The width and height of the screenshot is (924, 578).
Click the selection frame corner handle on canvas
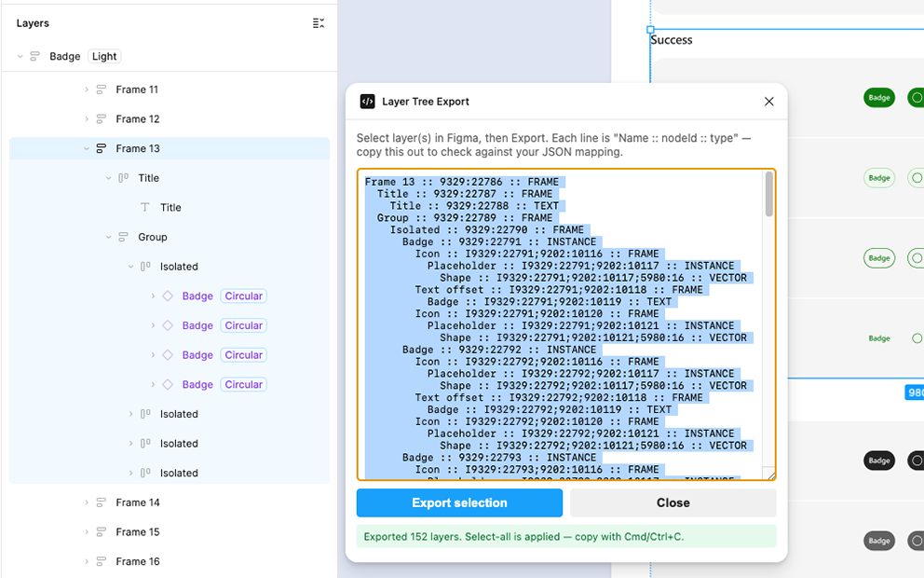tap(650, 30)
